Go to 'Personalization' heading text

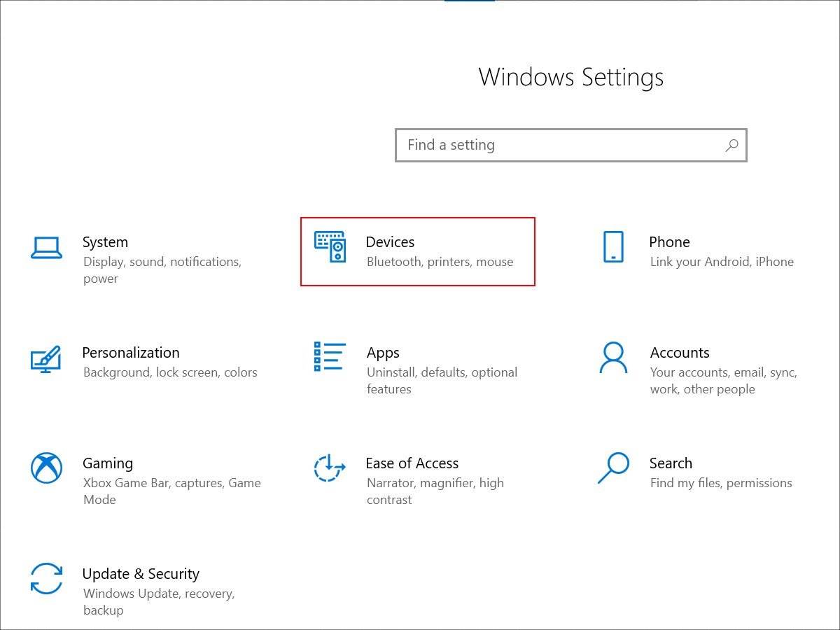tap(131, 353)
